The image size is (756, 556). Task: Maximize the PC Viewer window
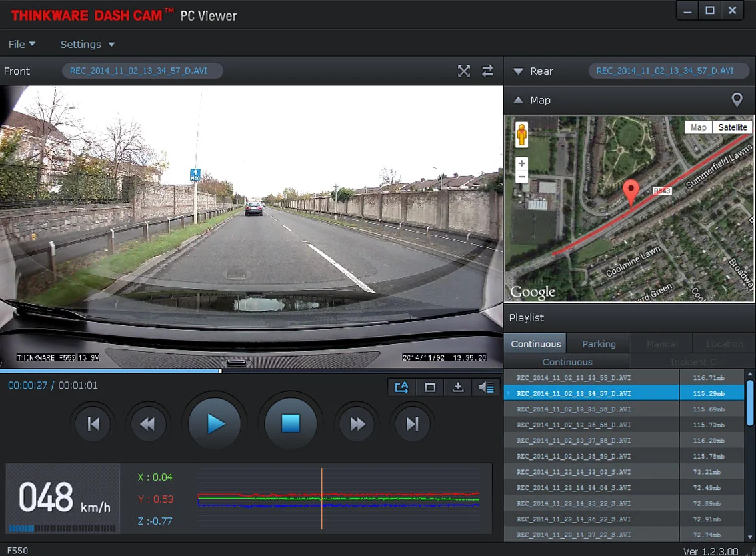point(710,11)
